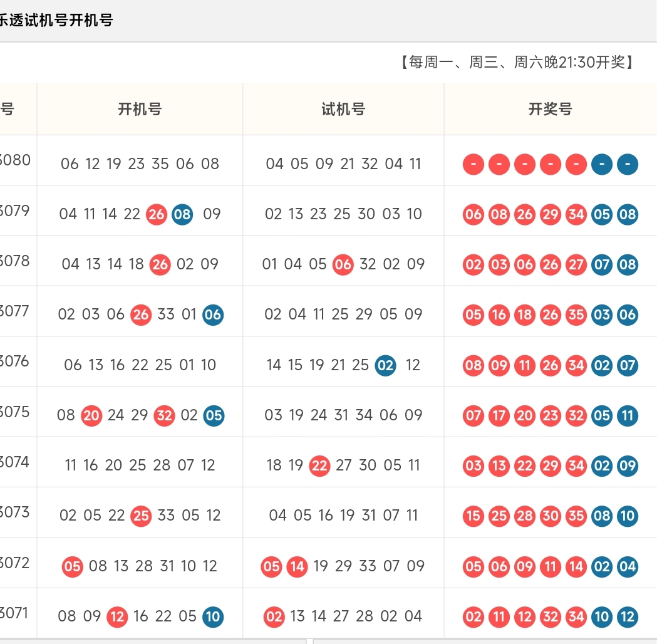Click red ball 09 in row 072 开奖号

[525, 566]
